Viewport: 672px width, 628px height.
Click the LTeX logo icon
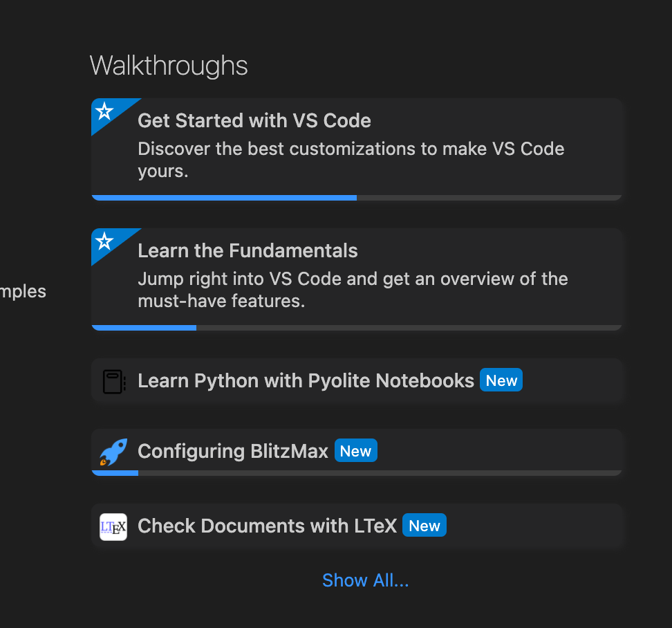(x=113, y=526)
